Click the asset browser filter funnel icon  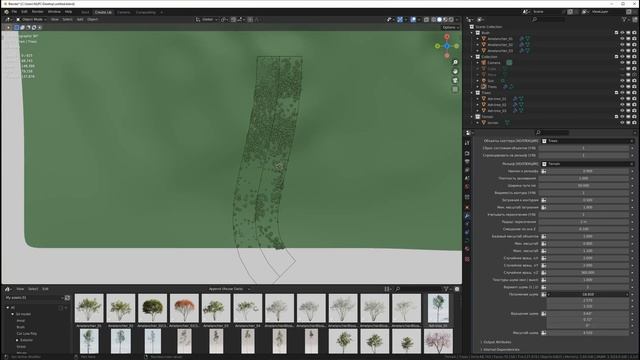[446, 289]
